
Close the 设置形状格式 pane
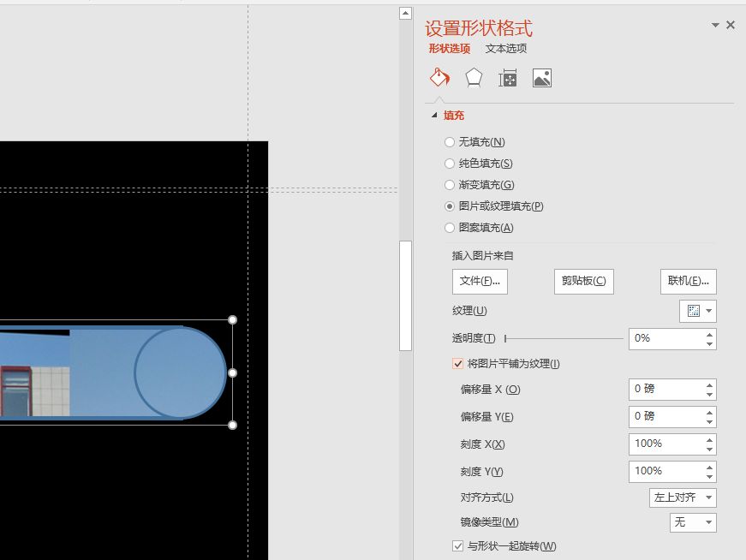click(x=731, y=25)
